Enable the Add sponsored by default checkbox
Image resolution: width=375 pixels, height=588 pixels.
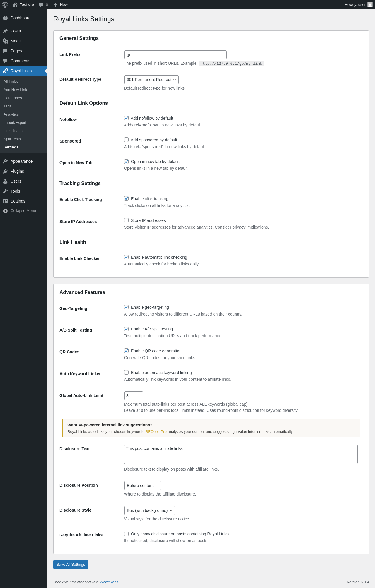[126, 140]
